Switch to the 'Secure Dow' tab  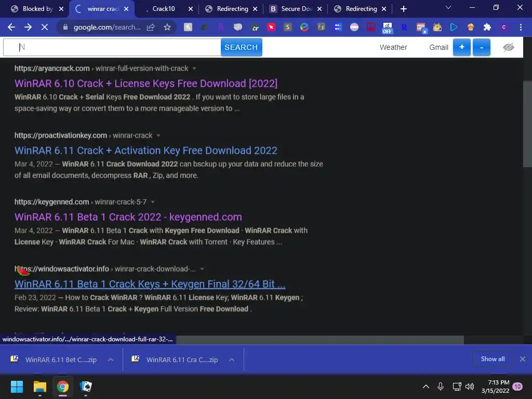tap(296, 9)
